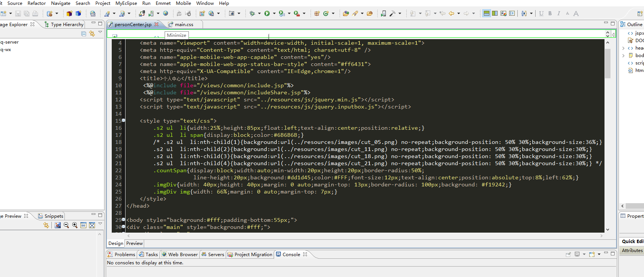Select the split vertical editor layout icon
644x277 pixels.
(495, 13)
